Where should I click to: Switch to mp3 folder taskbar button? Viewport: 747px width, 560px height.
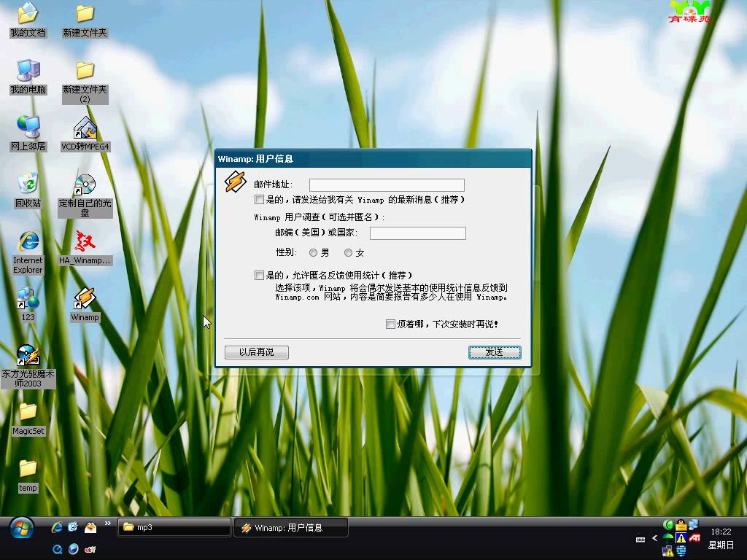(x=174, y=528)
